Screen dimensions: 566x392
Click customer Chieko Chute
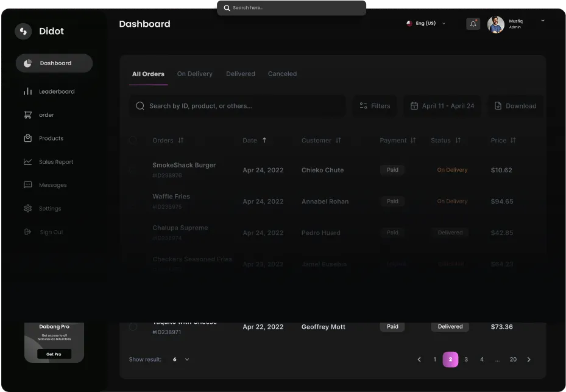pyautogui.click(x=323, y=170)
